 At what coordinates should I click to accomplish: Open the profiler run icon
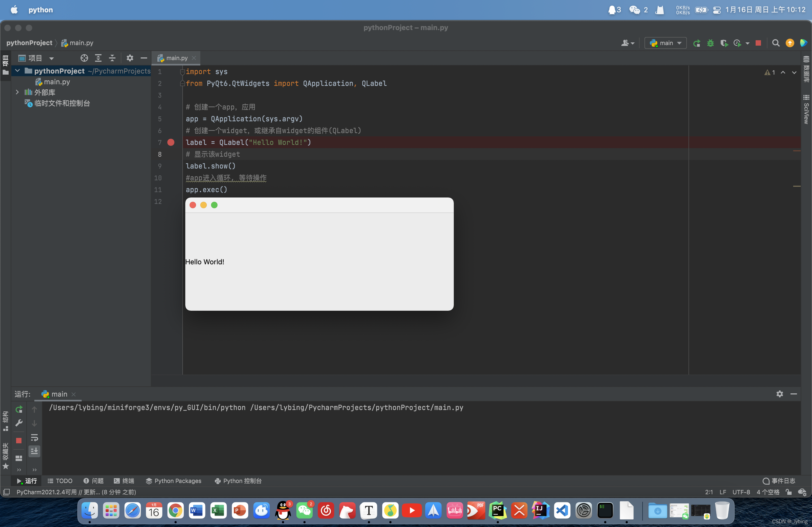point(737,43)
